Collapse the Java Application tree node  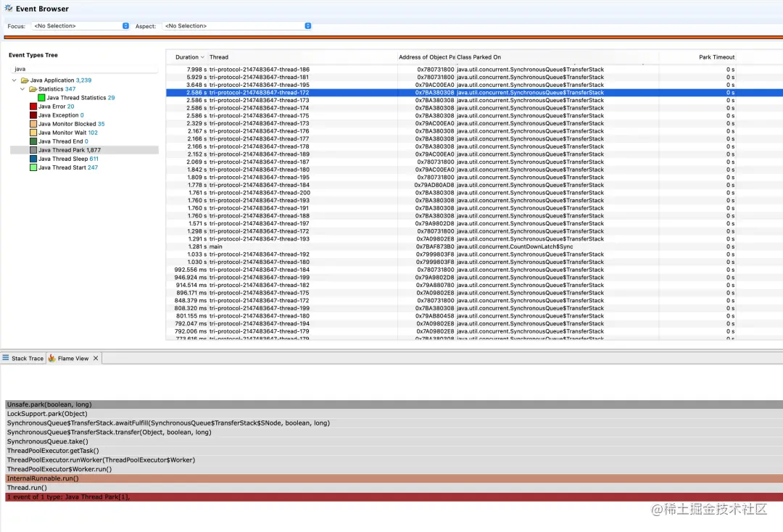[14, 80]
